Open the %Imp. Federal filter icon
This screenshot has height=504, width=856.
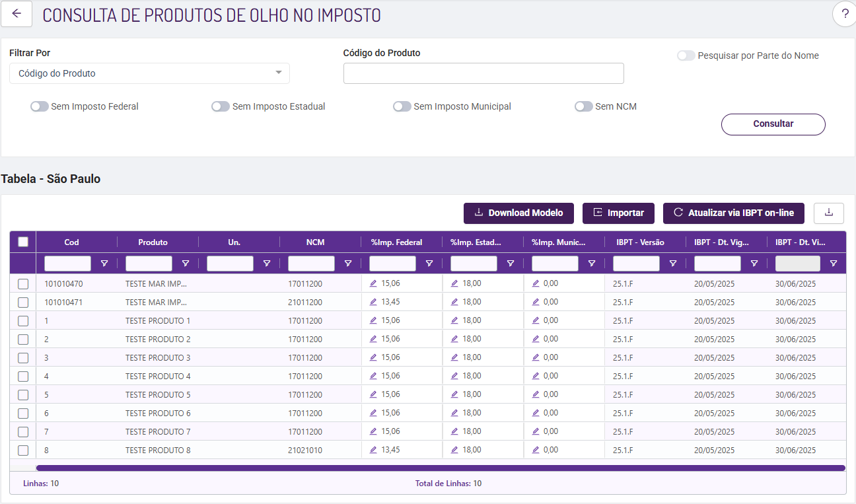(x=429, y=264)
